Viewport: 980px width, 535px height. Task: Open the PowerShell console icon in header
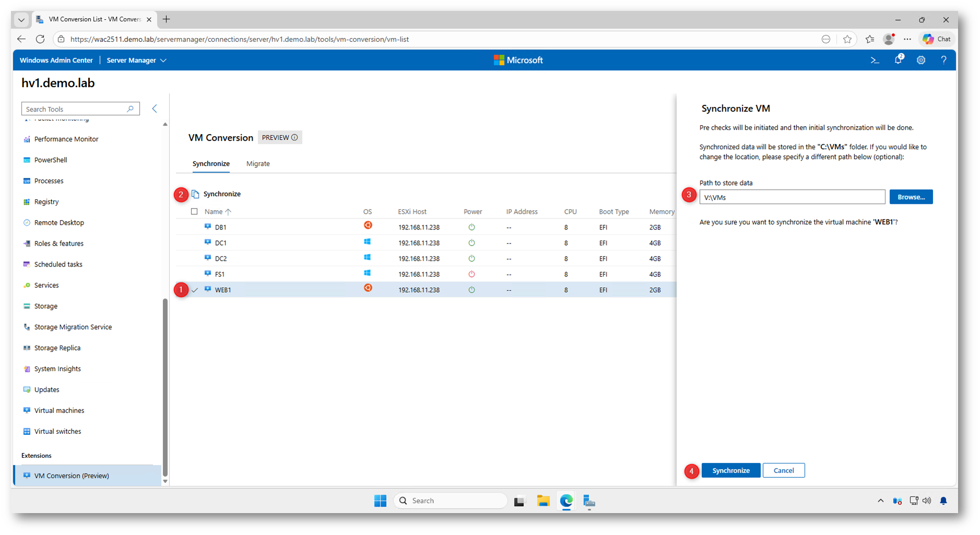[x=875, y=60]
